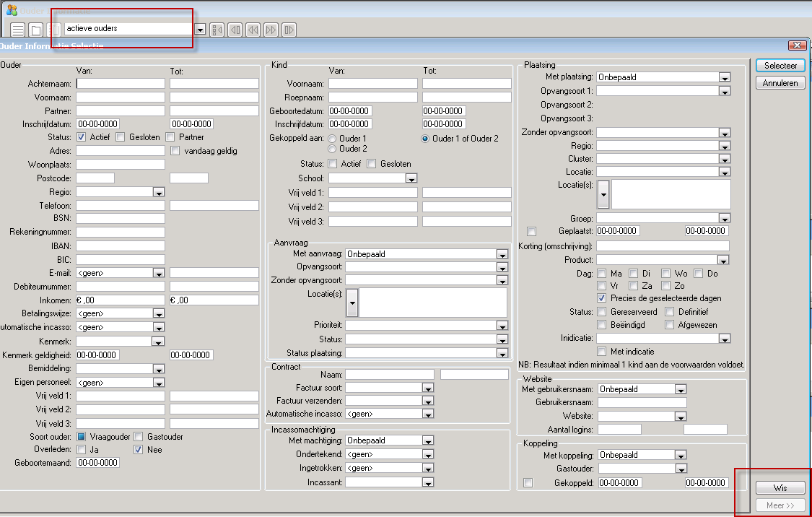Image resolution: width=812 pixels, height=517 pixels.
Task: Expand the Met plaatsing dropdown
Action: pos(725,77)
